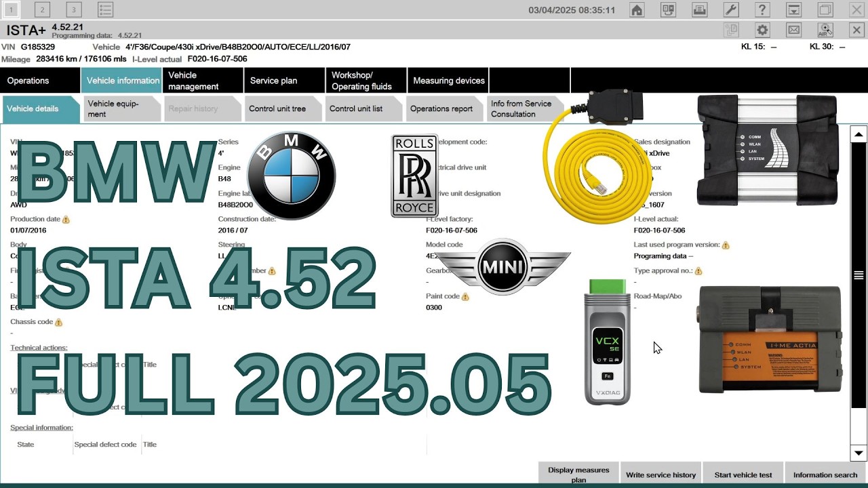Click warning icon beside Paint code
The width and height of the screenshot is (868, 488).
coord(465,297)
